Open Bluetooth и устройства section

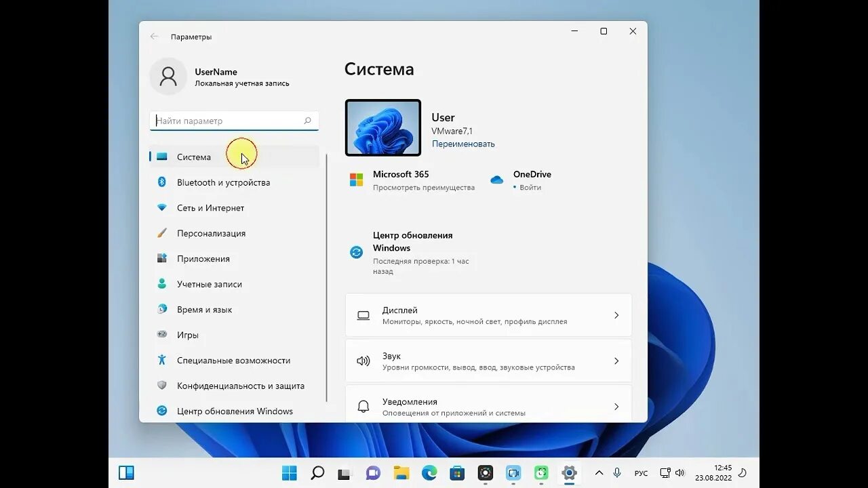pos(234,182)
